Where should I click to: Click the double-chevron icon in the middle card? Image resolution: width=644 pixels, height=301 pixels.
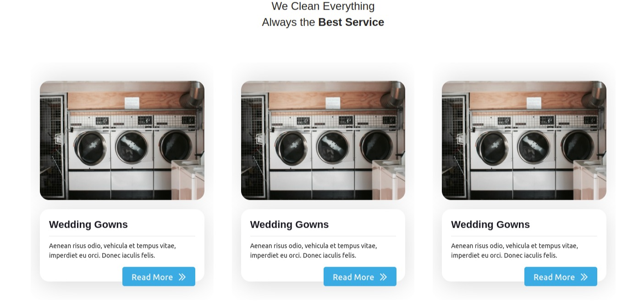tap(383, 277)
